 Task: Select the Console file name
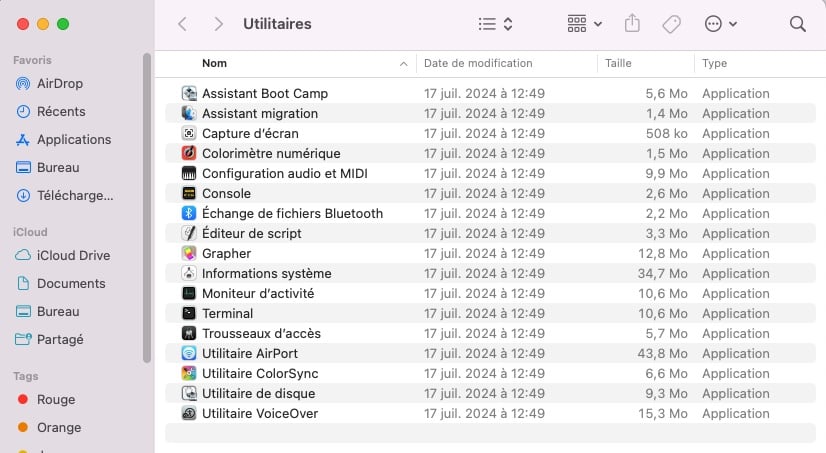point(226,193)
